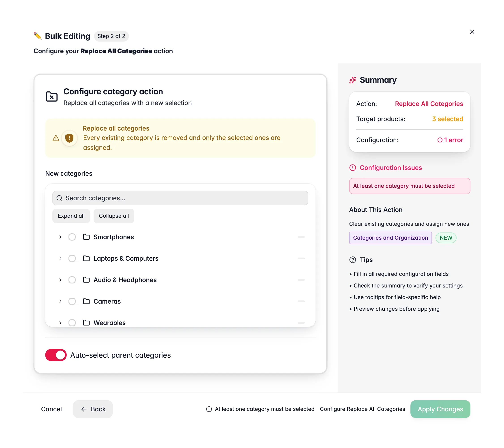The image size is (504, 448).
Task: Click the shield alert icon in the banner
Action: click(x=69, y=138)
